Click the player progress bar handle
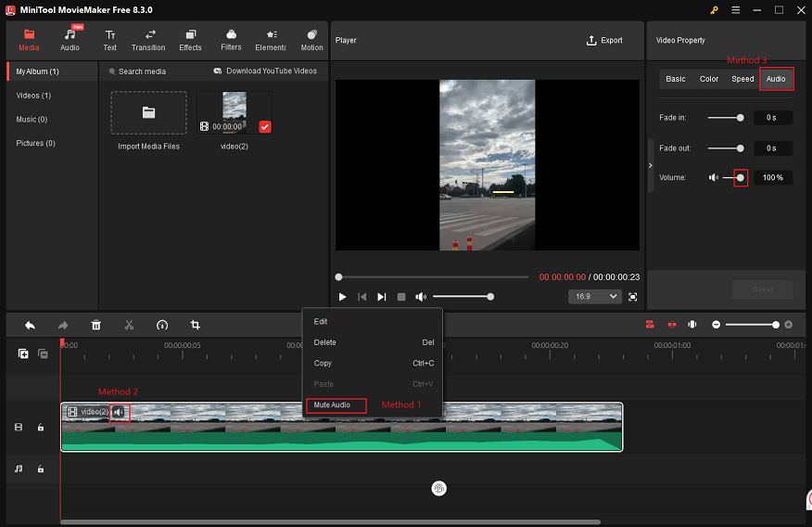 (338, 277)
